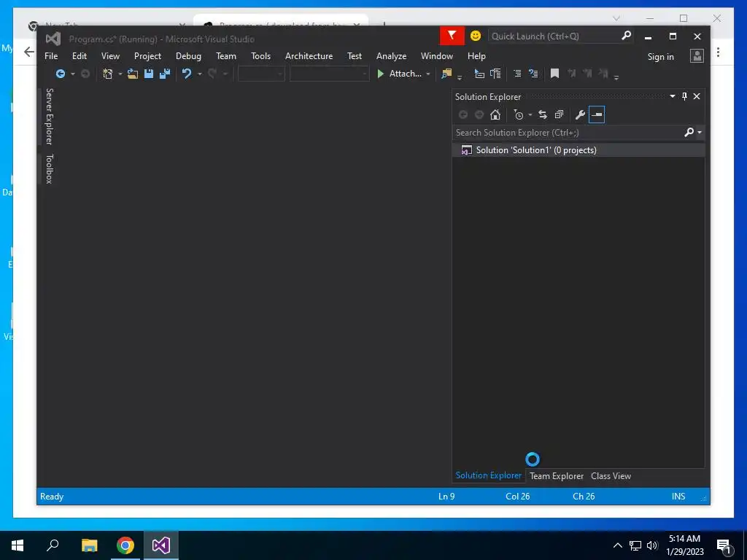
Task: Click Sync with Active Document icon
Action: (543, 114)
